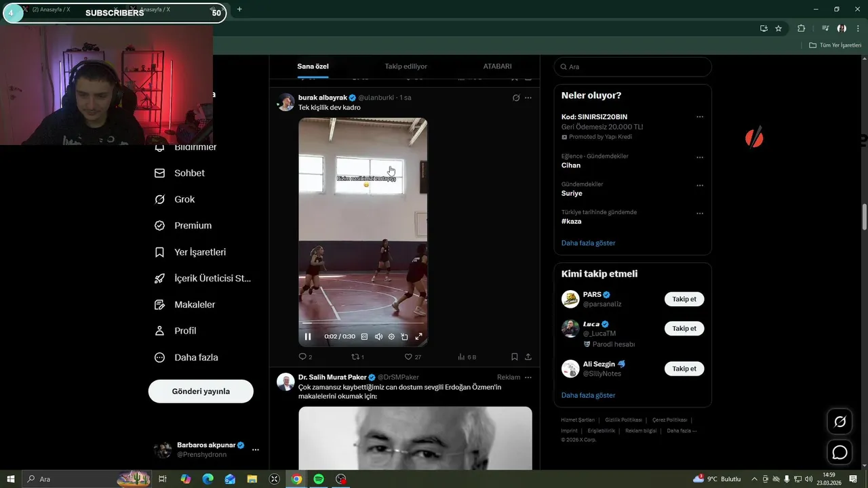Open Gizlilik Politikası footer link
The height and width of the screenshot is (488, 868).
(x=623, y=420)
